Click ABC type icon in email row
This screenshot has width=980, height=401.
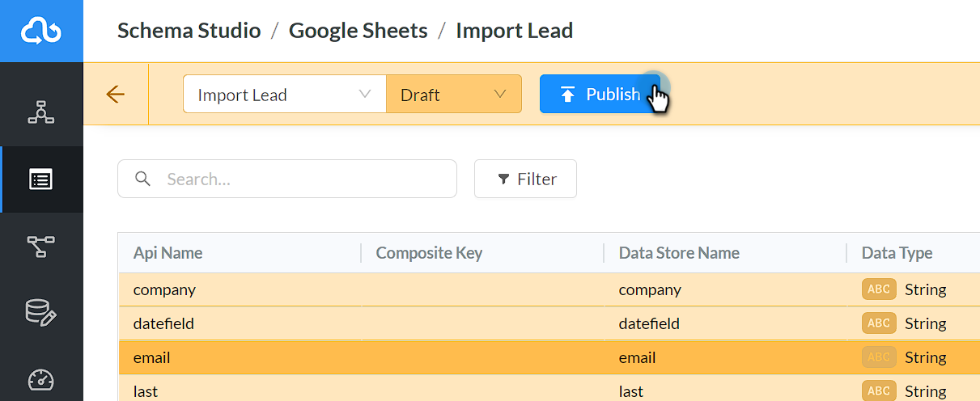pos(879,357)
